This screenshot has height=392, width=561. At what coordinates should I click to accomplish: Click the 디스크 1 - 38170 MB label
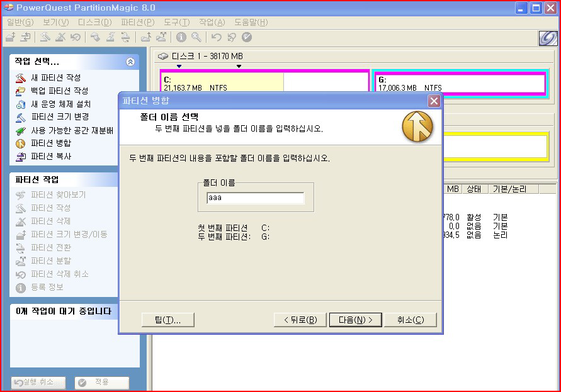pyautogui.click(x=207, y=56)
